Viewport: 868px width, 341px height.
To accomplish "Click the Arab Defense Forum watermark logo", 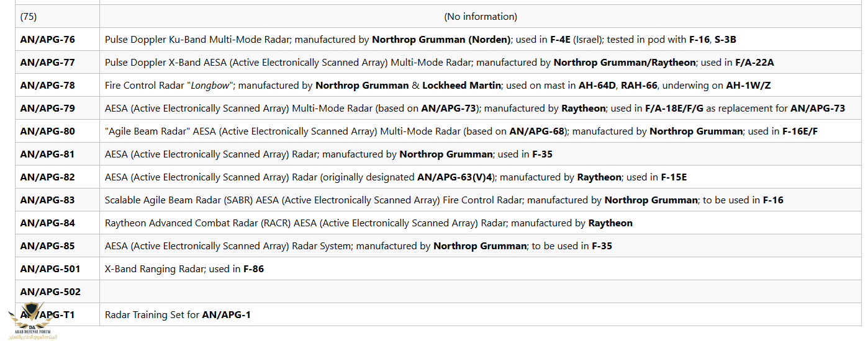I will [31, 321].
